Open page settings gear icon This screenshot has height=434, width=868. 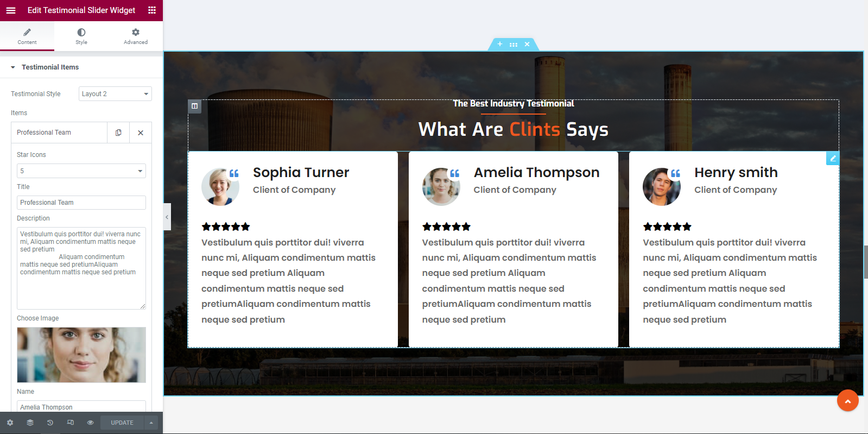click(10, 423)
